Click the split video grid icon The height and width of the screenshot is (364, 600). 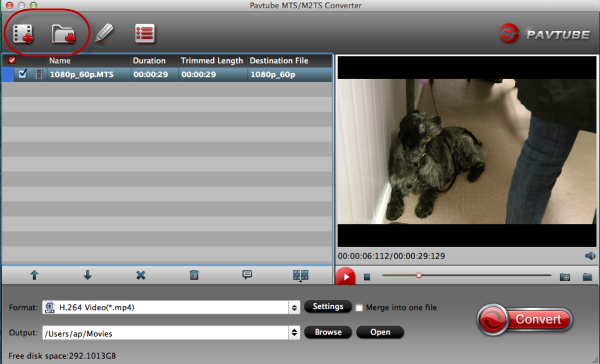(x=300, y=275)
